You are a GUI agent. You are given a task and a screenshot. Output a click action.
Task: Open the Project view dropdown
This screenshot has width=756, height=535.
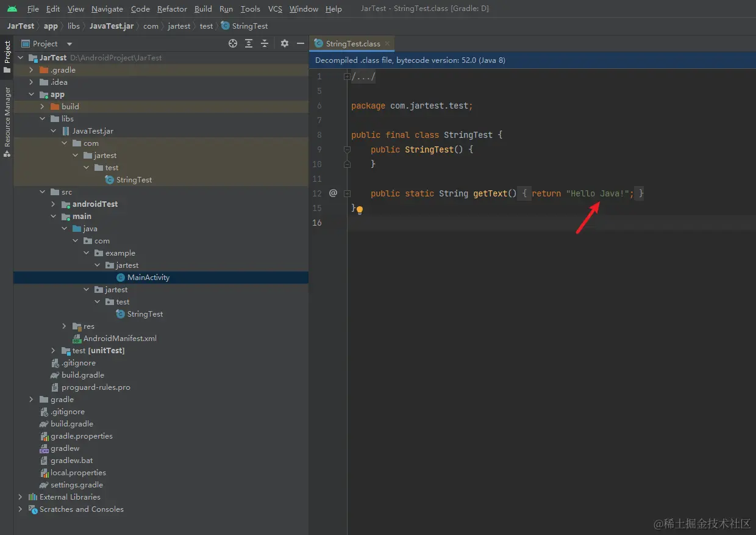(x=69, y=44)
